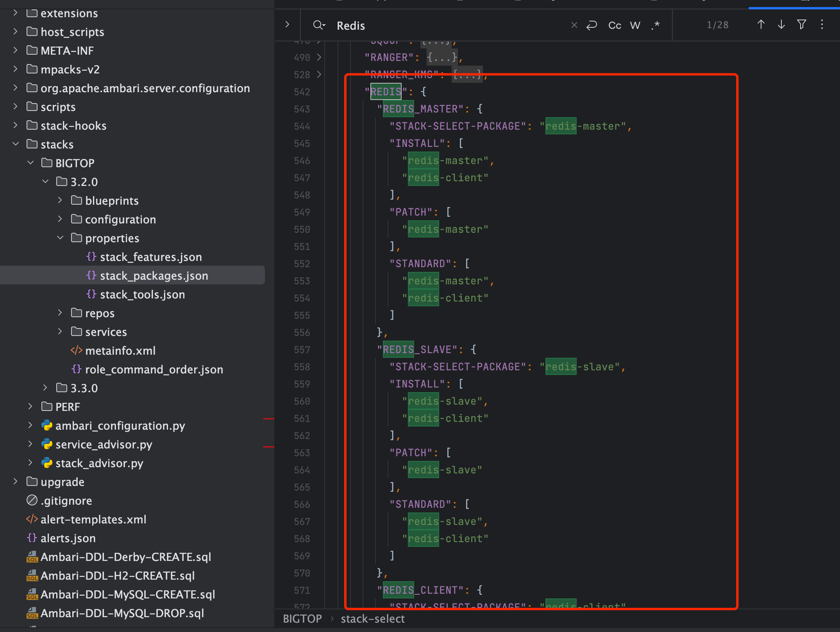This screenshot has width=840, height=632.
Task: Click the services folder icon
Action: tap(77, 331)
